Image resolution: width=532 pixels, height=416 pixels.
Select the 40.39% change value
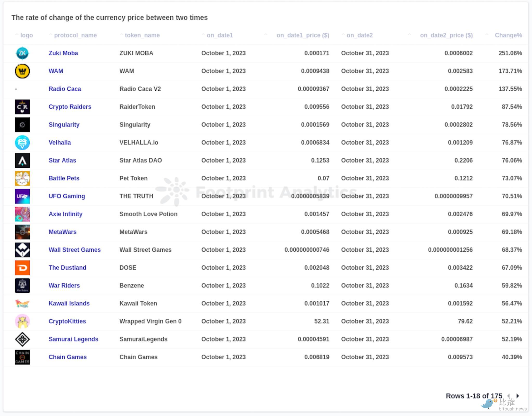point(512,357)
